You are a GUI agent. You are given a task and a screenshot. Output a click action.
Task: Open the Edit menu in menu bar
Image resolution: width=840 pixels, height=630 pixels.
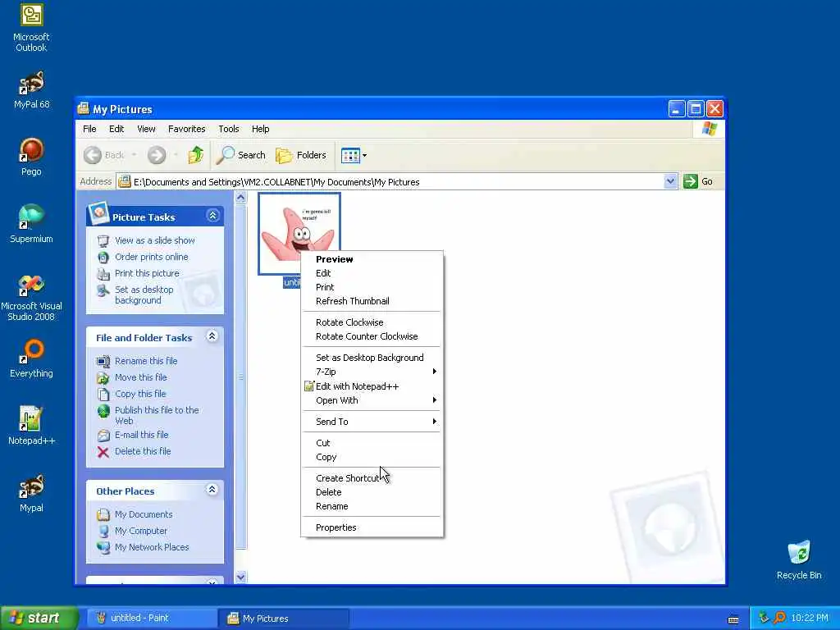(116, 129)
